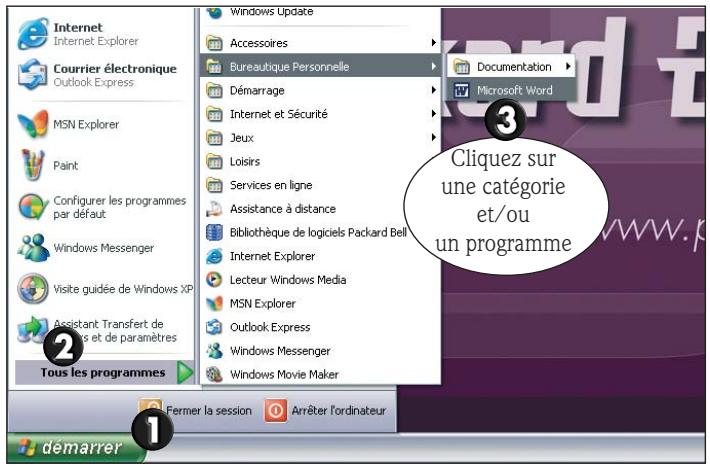Select "Bibliothèque de logiciels Packard Bell" text
The height and width of the screenshot is (468, 710).
point(318,232)
